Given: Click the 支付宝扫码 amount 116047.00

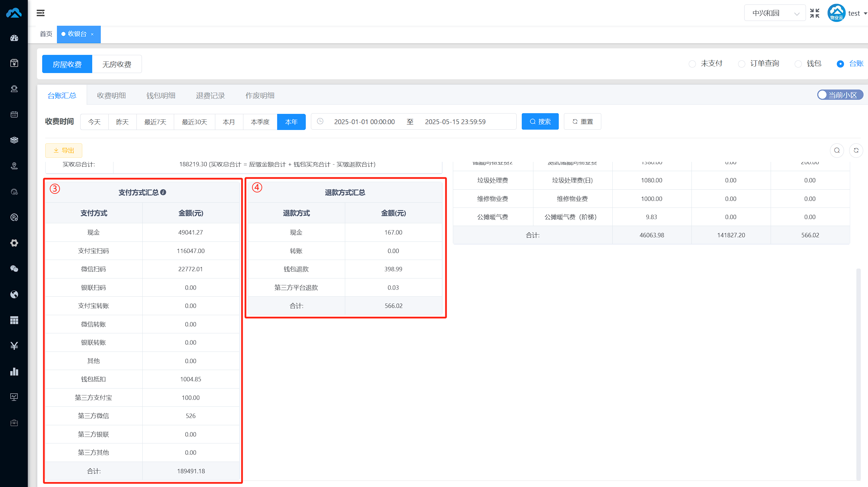Looking at the screenshot, I should [x=191, y=251].
